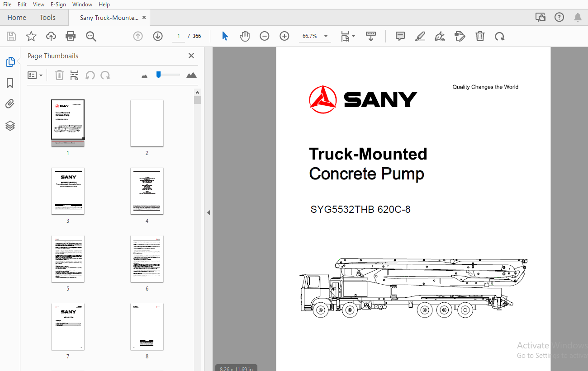Image resolution: width=588 pixels, height=371 pixels.
Task: Select the highlight text pen tool
Action: (x=420, y=36)
